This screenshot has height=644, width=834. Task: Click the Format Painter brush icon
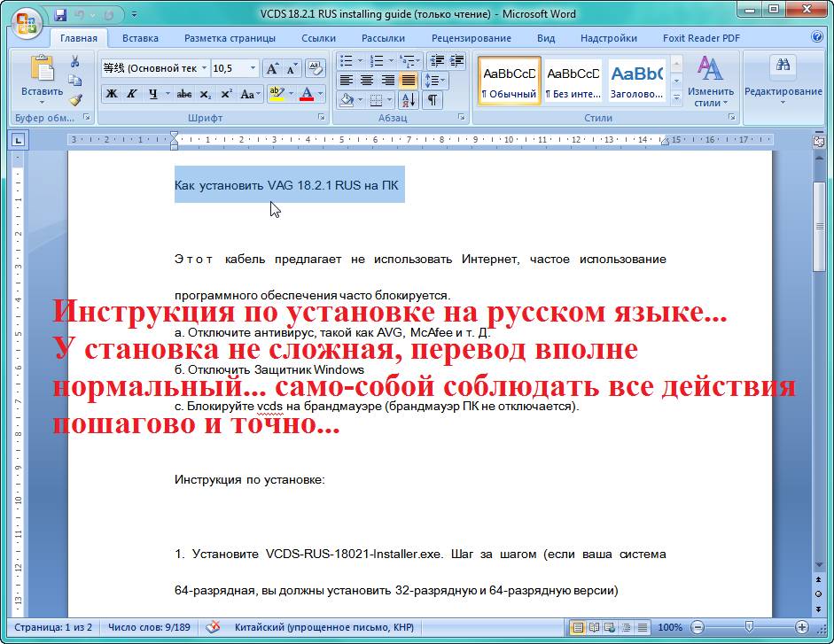pos(75,100)
